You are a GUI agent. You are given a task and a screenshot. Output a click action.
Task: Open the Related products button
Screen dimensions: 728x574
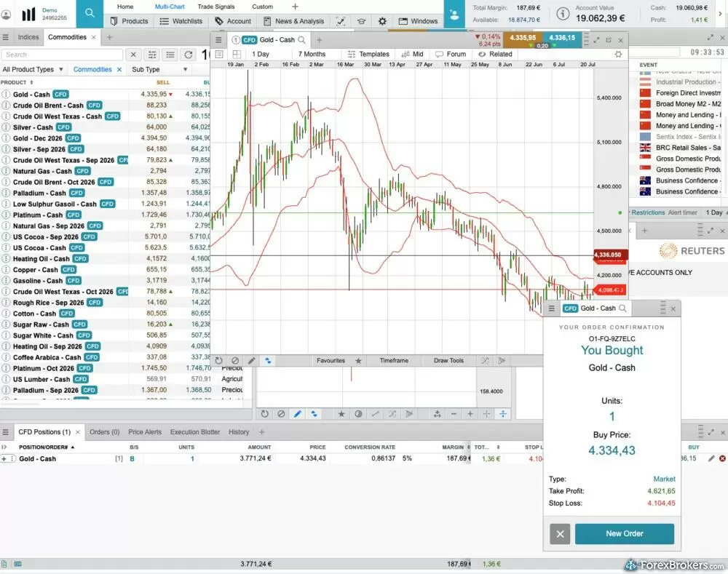pyautogui.click(x=495, y=55)
